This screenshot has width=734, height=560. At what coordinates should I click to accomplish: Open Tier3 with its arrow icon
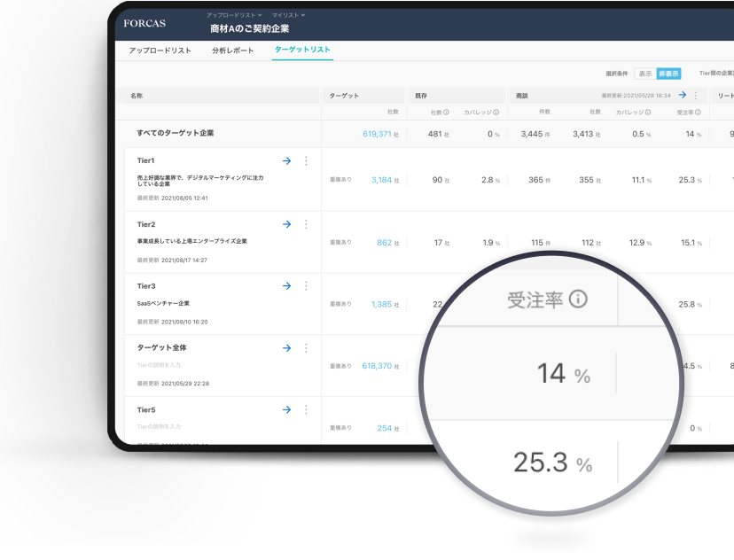287,286
